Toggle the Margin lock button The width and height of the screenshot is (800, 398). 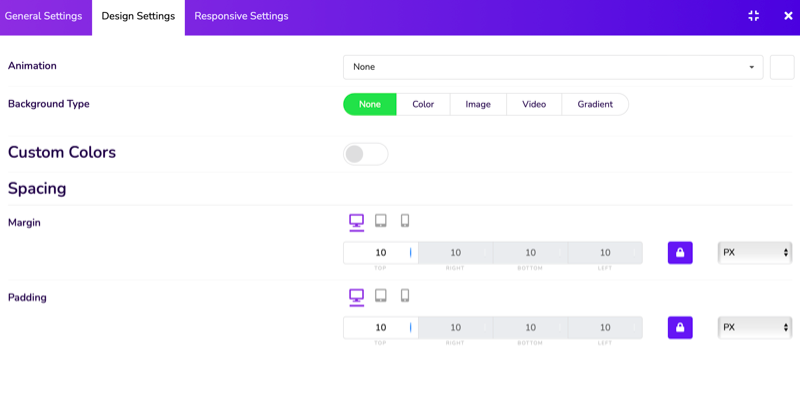[x=680, y=253]
